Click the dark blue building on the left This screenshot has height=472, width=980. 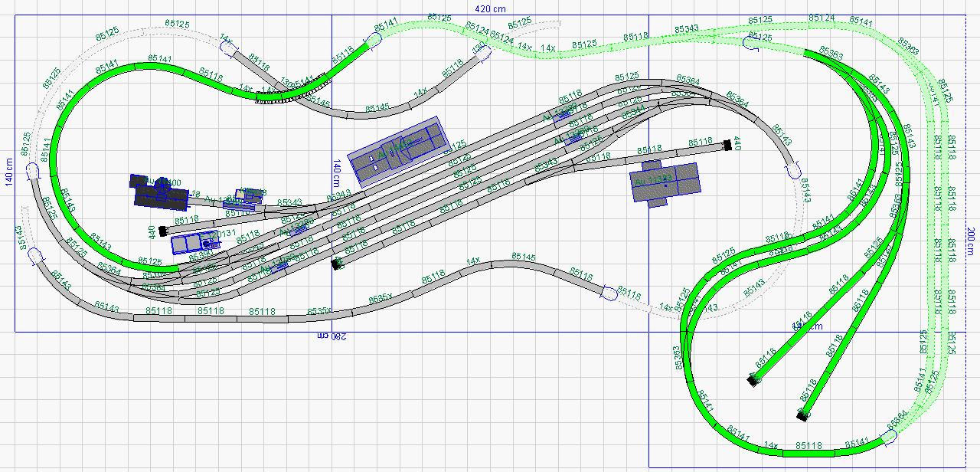(159, 193)
